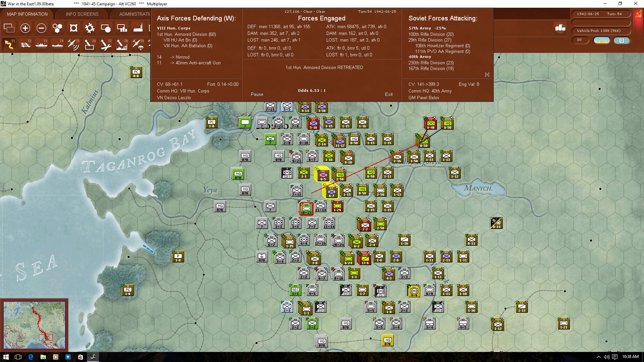Expand Soviet forces list with [v] arrow
This screenshot has width=644, height=362.
487,74
